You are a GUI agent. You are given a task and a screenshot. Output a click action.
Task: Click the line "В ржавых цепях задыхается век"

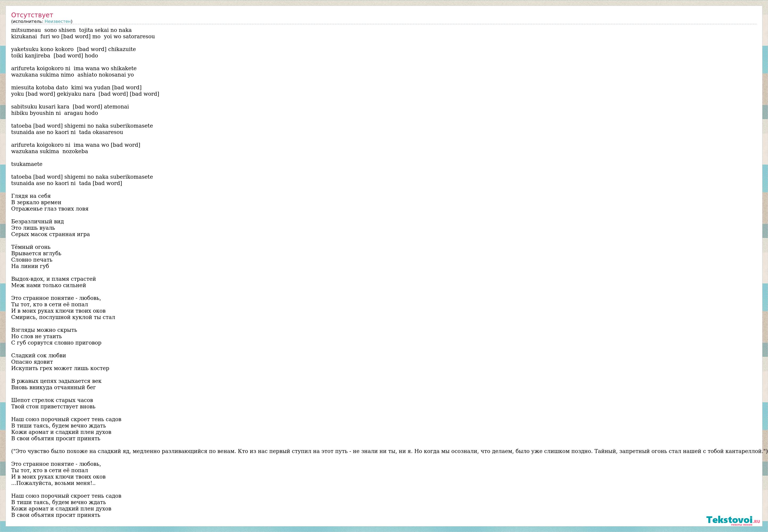56,381
